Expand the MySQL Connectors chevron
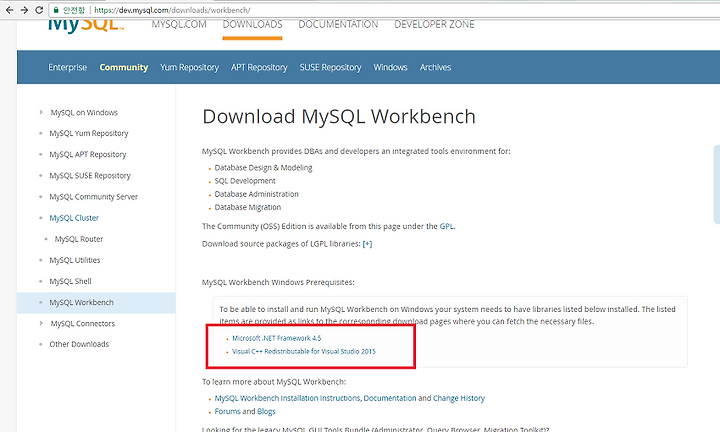 pos(41,323)
